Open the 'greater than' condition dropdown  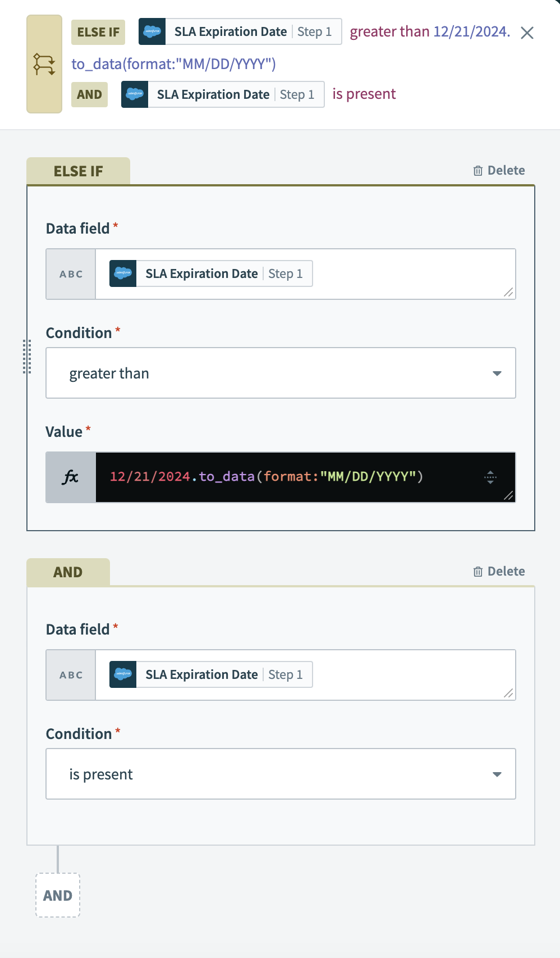point(281,373)
